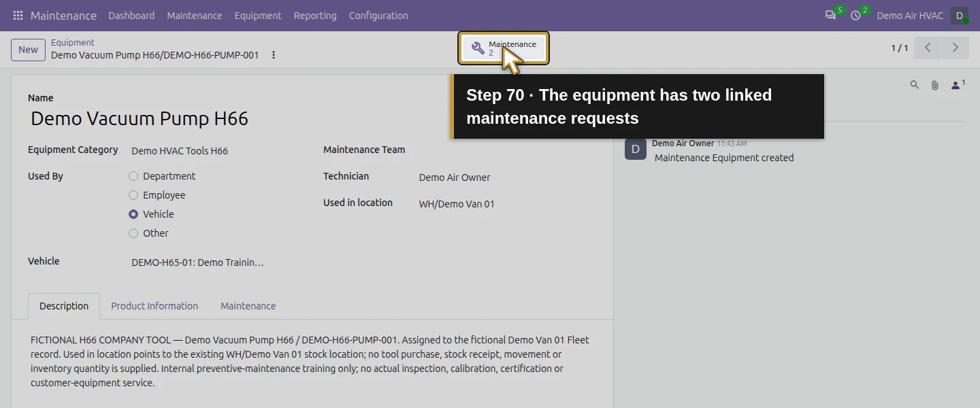Open the Configuration menu
980x408 pixels.
coord(378,15)
